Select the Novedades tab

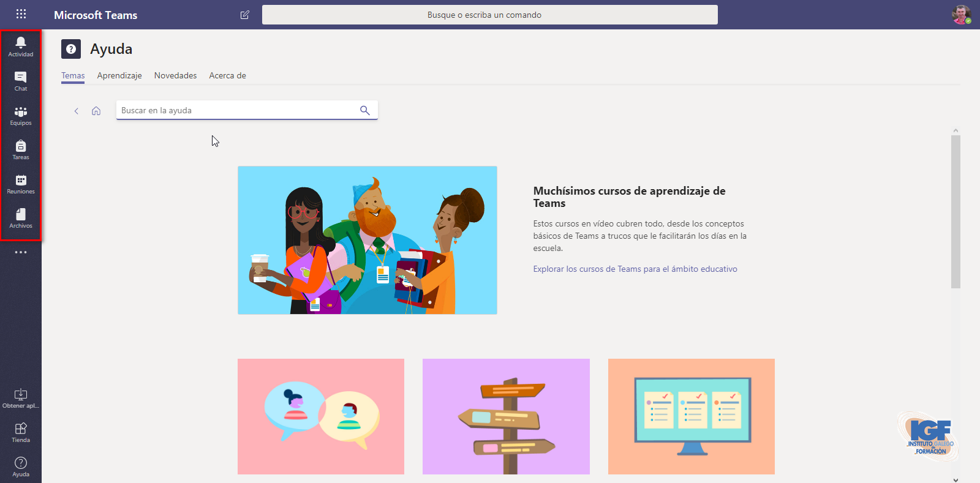tap(175, 75)
